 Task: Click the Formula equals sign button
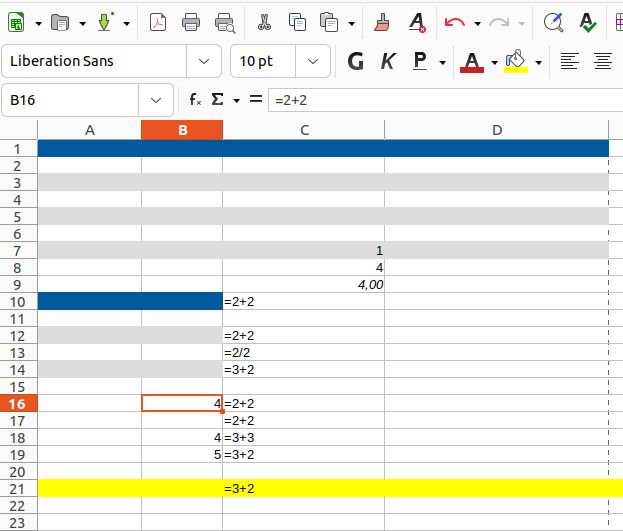click(255, 99)
